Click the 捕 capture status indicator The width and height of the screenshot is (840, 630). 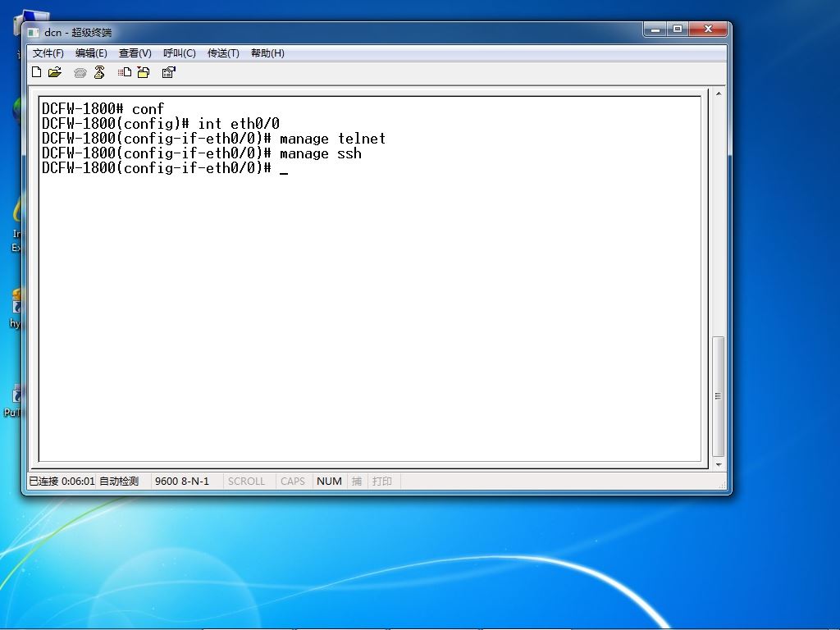tap(357, 481)
